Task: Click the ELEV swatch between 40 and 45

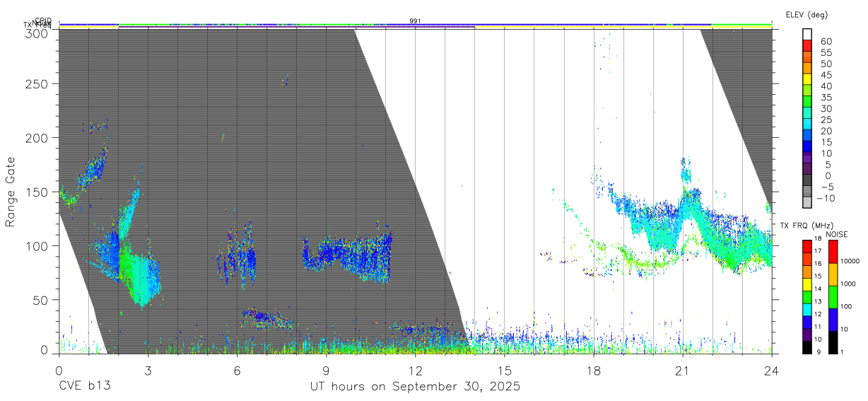Action: (808, 79)
